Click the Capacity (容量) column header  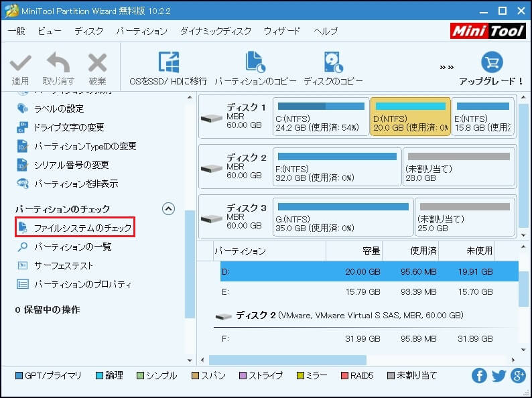coord(354,251)
